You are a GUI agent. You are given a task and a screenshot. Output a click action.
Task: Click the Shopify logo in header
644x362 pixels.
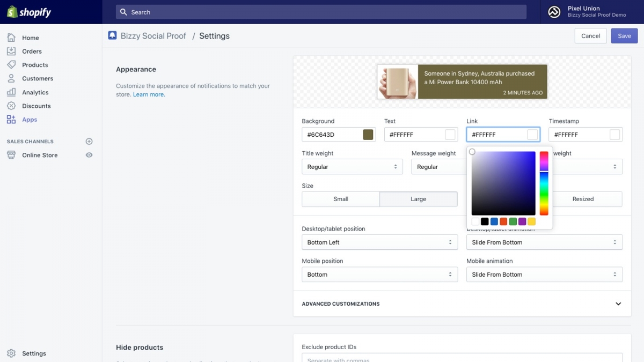(x=29, y=12)
